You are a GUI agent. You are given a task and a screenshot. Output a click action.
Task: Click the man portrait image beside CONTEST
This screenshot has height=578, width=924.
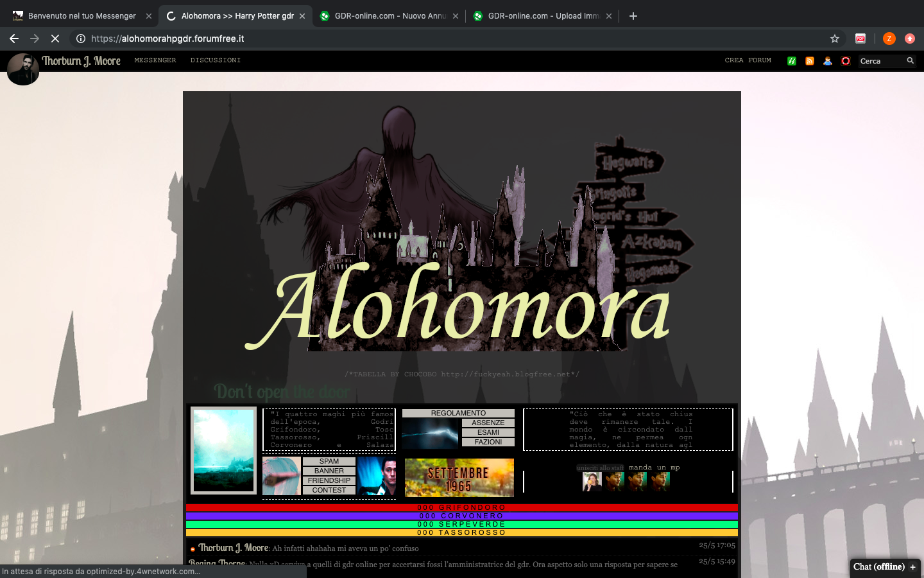click(x=376, y=476)
